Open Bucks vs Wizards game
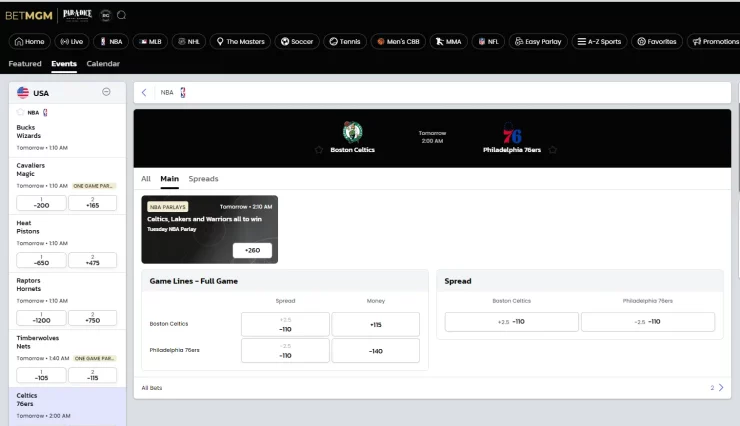Viewport: 740px width, 426px height. [67, 138]
